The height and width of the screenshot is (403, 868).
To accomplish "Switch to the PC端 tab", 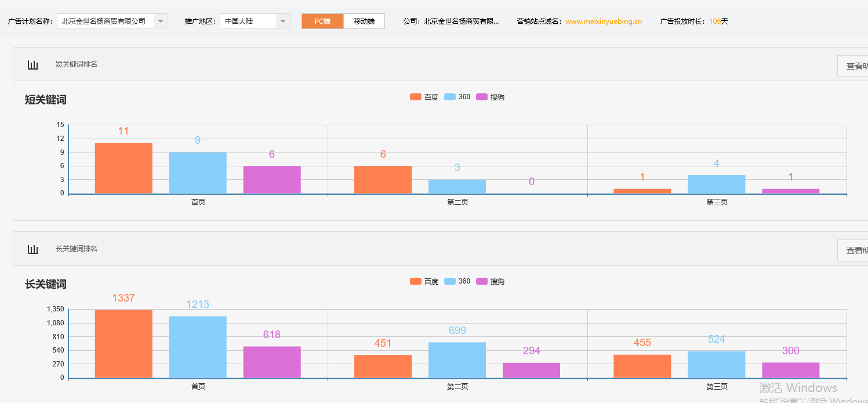I will point(322,21).
